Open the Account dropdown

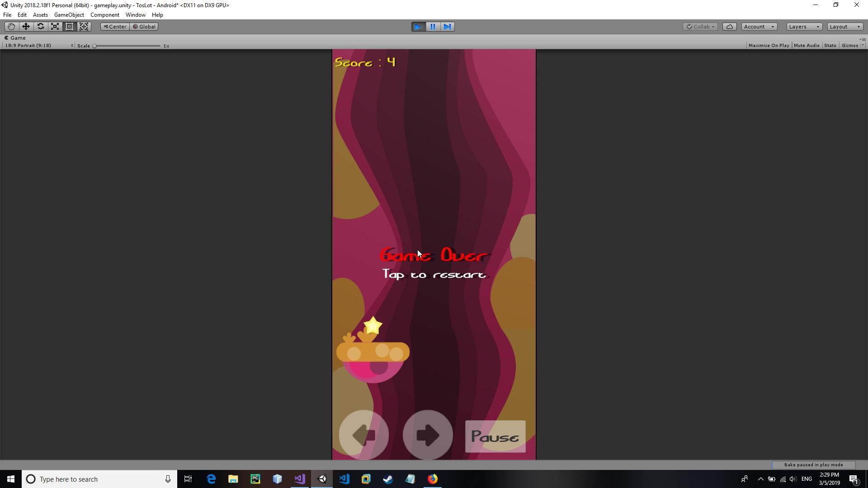759,27
